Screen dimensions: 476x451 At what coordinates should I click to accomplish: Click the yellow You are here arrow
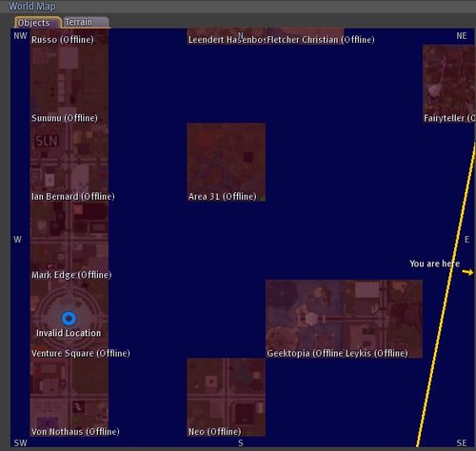[x=467, y=272]
